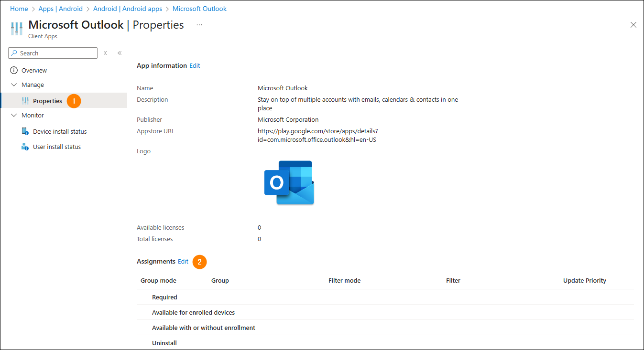Open the ellipsis more options menu

point(199,25)
